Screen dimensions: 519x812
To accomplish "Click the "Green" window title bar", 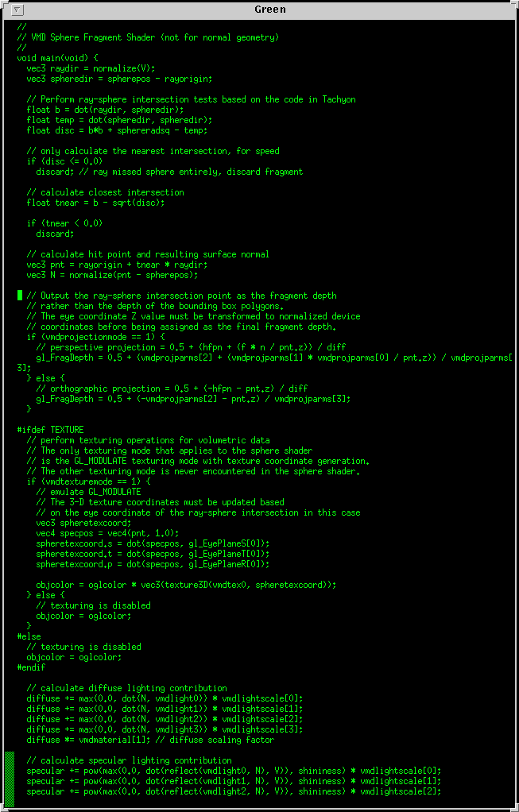I will coord(270,10).
